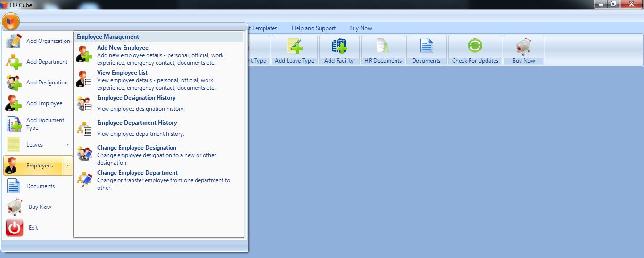The image size is (644, 258).
Task: Select Add Designation menu label
Action: click(47, 83)
